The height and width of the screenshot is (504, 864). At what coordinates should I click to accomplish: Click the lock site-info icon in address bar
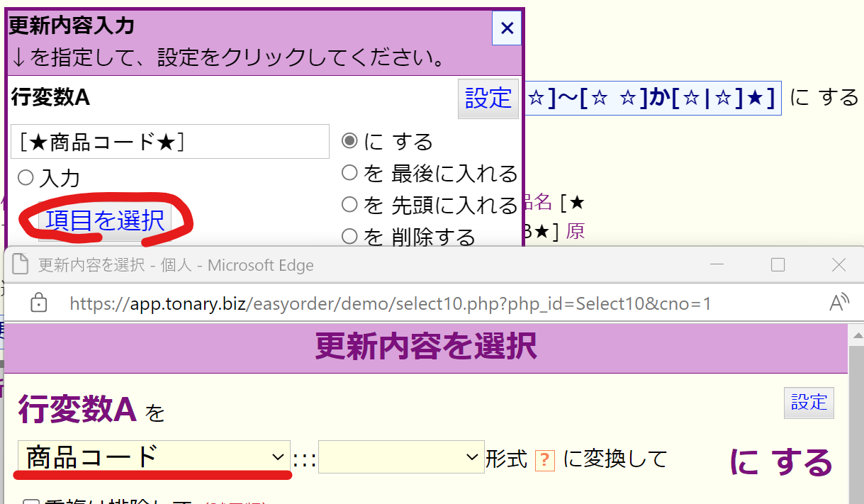pyautogui.click(x=39, y=303)
